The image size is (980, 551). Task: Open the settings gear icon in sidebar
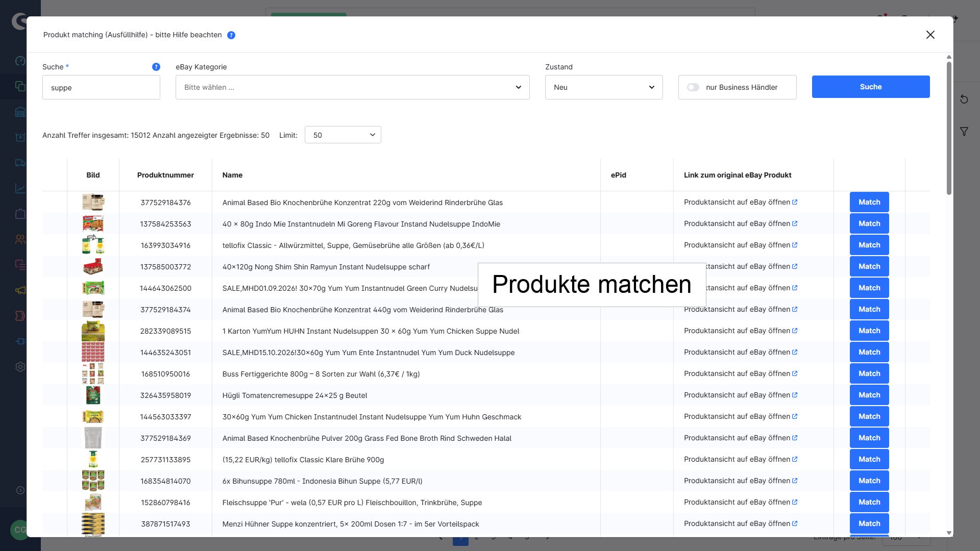pos(20,367)
